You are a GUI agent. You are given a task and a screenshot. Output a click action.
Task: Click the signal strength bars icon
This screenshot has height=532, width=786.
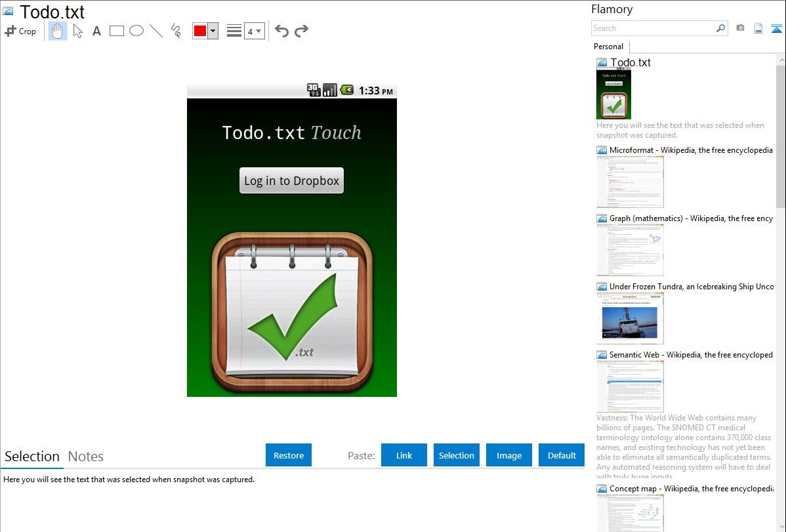[x=330, y=91]
